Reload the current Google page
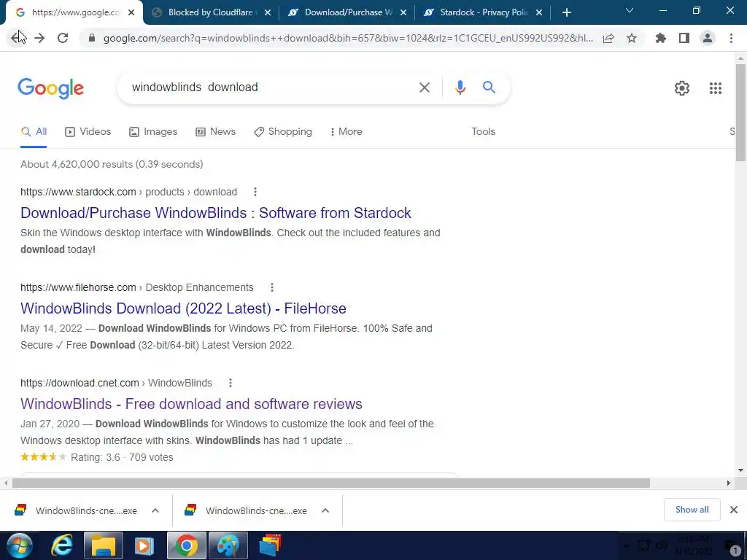747x560 pixels. pos(63,38)
